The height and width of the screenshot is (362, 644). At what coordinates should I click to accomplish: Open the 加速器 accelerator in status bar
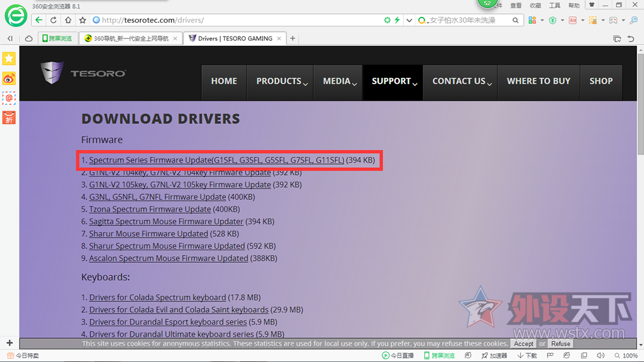click(494, 356)
